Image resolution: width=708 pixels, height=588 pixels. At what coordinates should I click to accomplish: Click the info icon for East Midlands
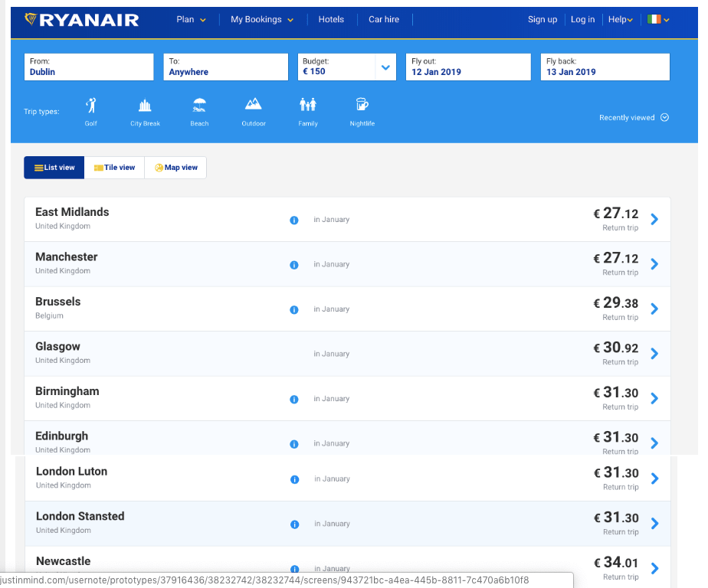tap(294, 220)
